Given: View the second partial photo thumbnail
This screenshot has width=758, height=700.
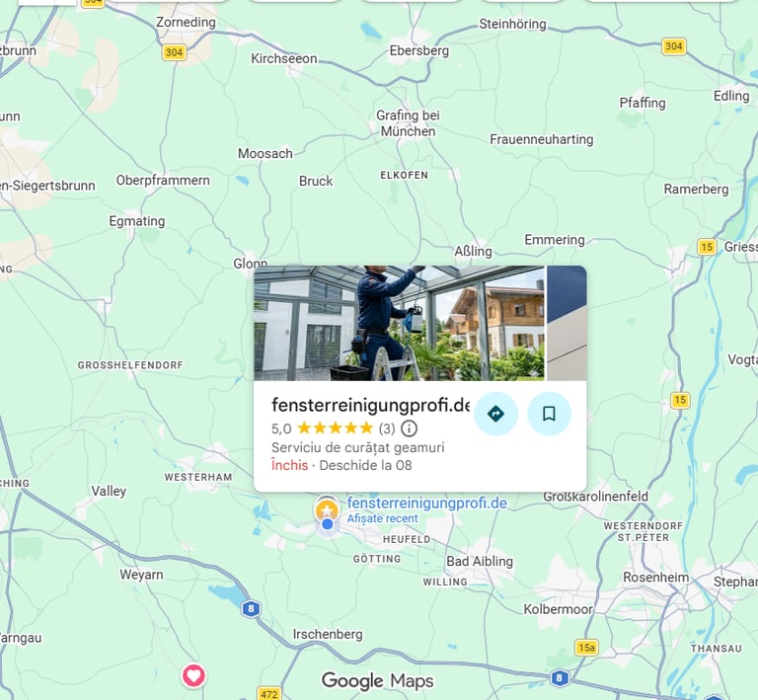Looking at the screenshot, I should [x=567, y=323].
